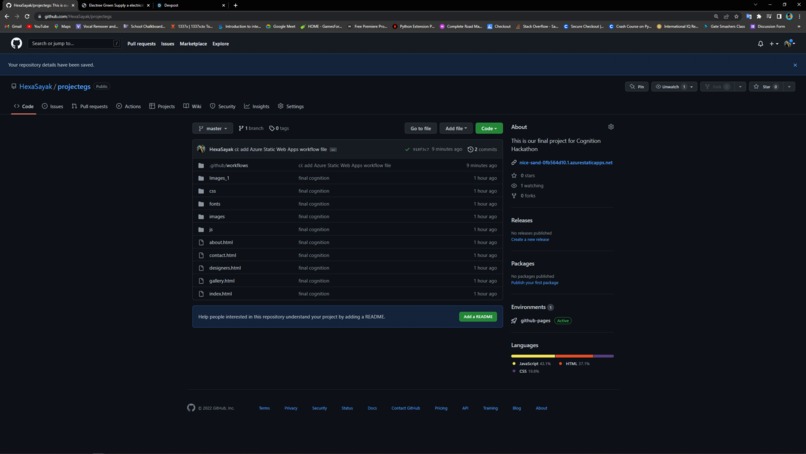Viewport: 806px width, 454px height.
Task: Open the projectegs repository link
Action: point(74,86)
